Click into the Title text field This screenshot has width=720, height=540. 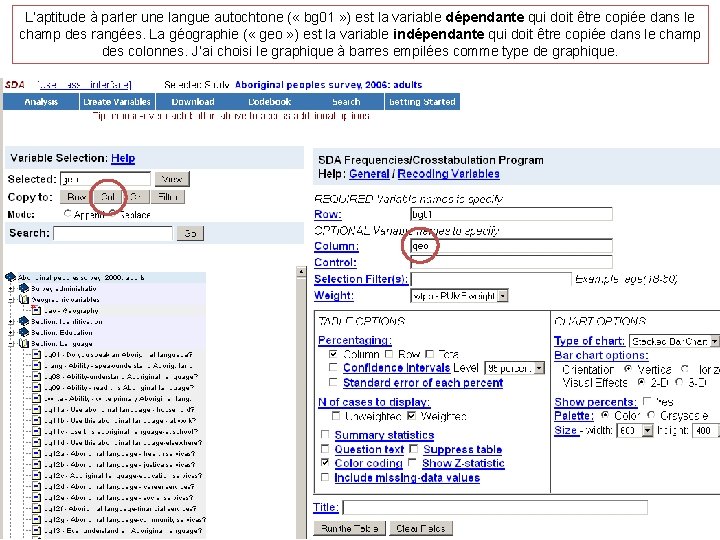pyautogui.click(x=495, y=507)
